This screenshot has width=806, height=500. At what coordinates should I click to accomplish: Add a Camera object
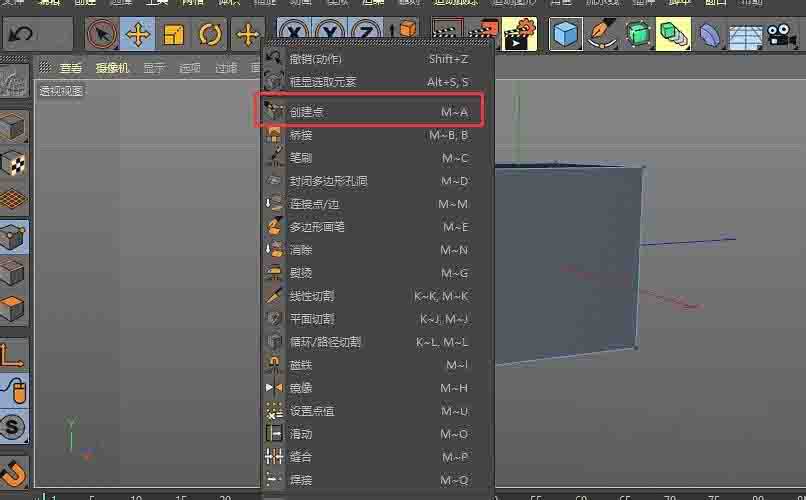click(x=779, y=35)
